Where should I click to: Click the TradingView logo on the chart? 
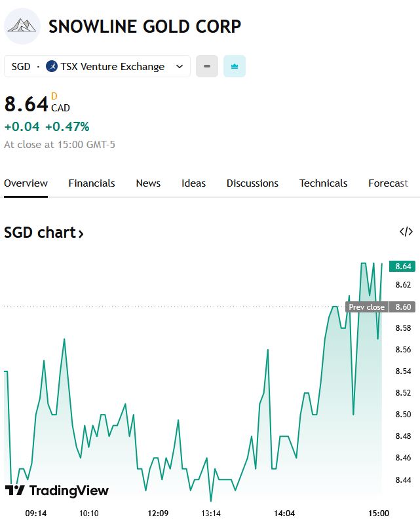click(x=57, y=490)
